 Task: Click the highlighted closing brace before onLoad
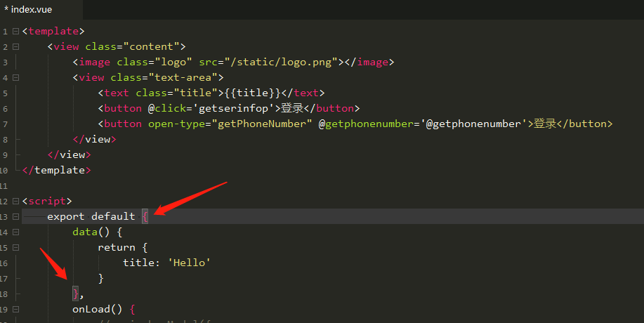[76, 294]
